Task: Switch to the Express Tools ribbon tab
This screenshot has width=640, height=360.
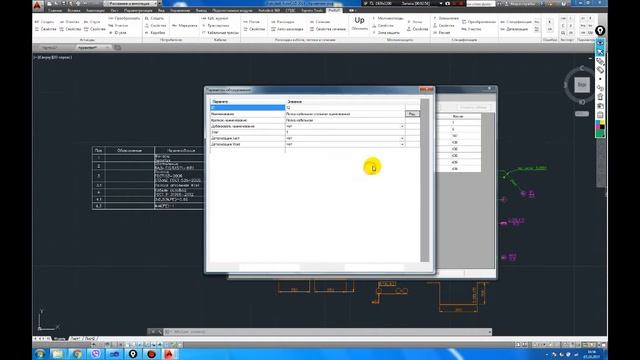Action: pyautogui.click(x=312, y=11)
